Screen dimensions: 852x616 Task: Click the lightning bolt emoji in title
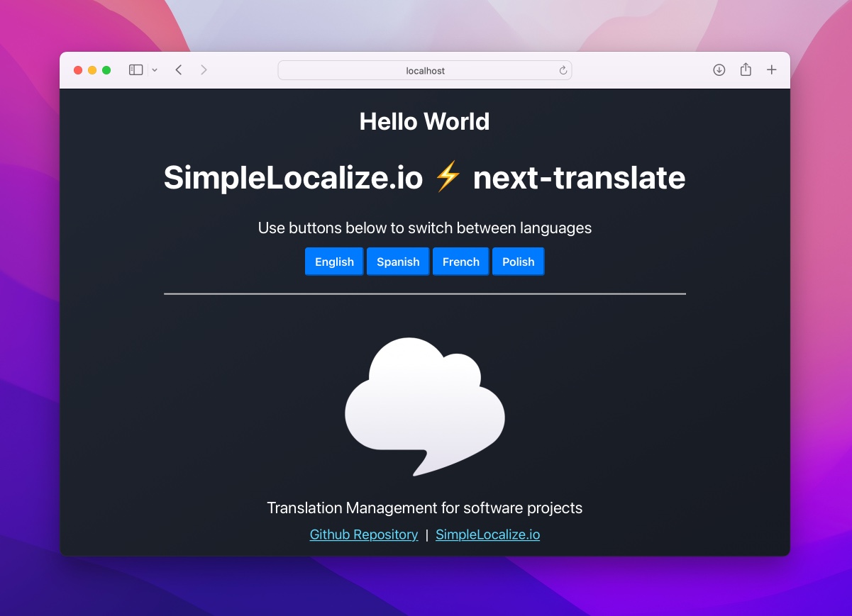click(x=448, y=177)
